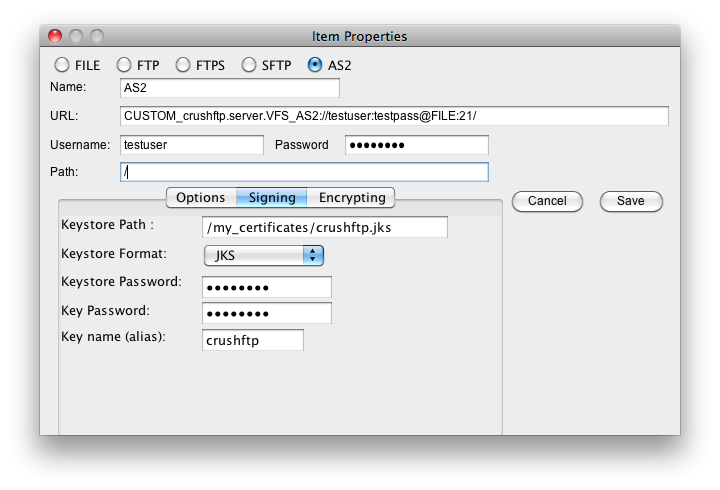Choose the FTP protocol option
Image resolution: width=720 pixels, height=490 pixels.
click(124, 65)
